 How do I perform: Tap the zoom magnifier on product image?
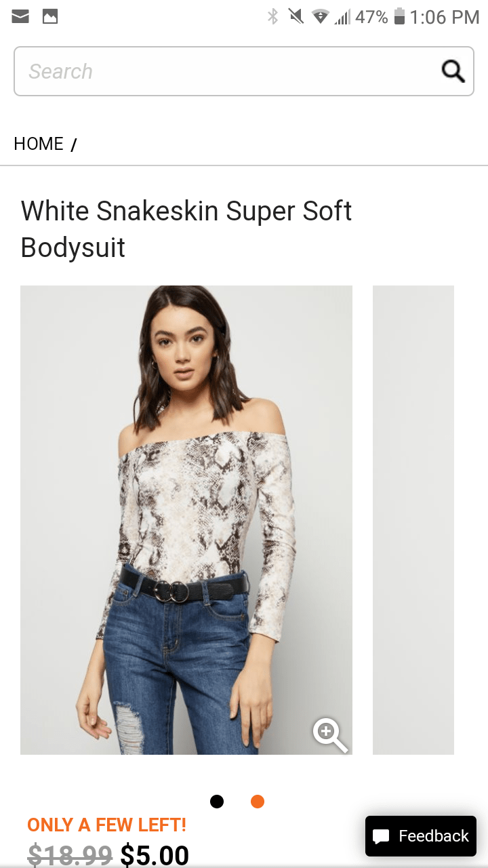pyautogui.click(x=330, y=736)
